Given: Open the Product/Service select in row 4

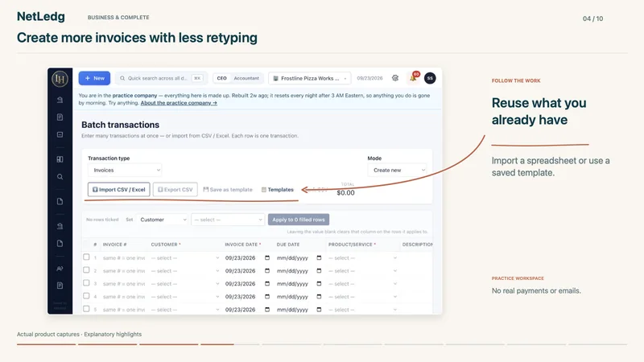Looking at the screenshot, I should [363, 297].
